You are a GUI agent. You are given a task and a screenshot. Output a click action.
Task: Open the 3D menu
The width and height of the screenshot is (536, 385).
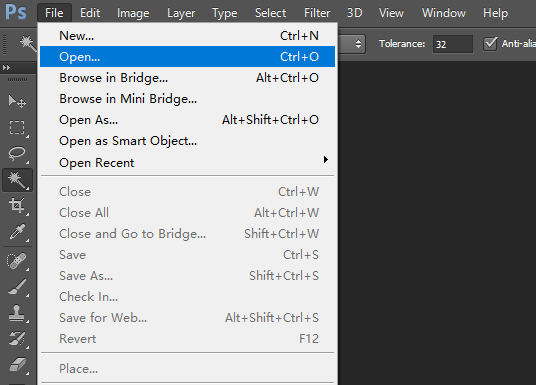[x=354, y=13]
